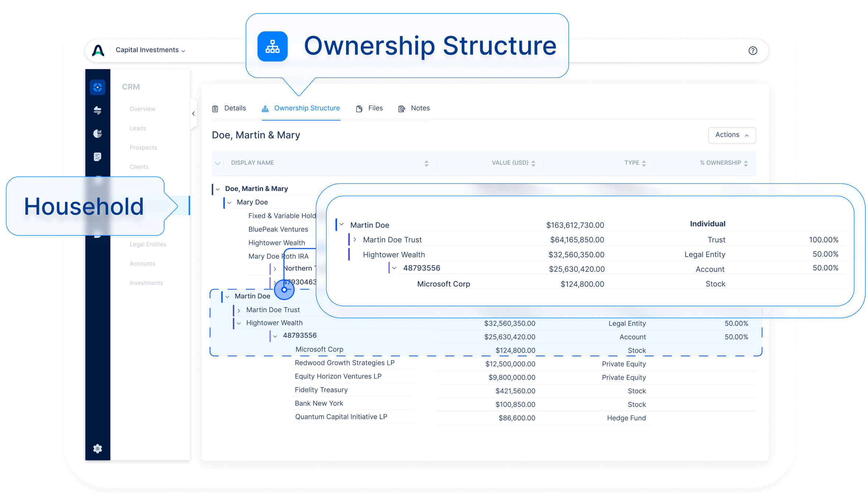Viewport: 868px width, 500px height.
Task: Go to Leads in CRM menu
Action: pos(138,128)
